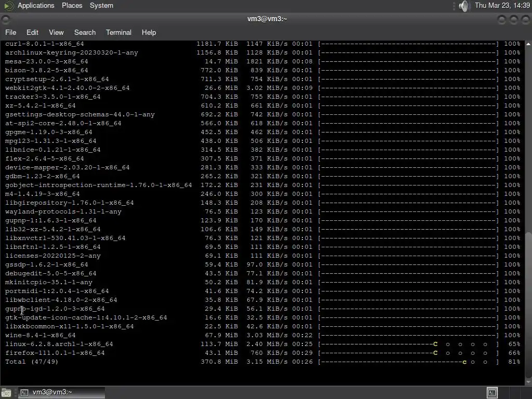Click libnice-0.1.21-1-x86_64 package name

(x=53, y=150)
